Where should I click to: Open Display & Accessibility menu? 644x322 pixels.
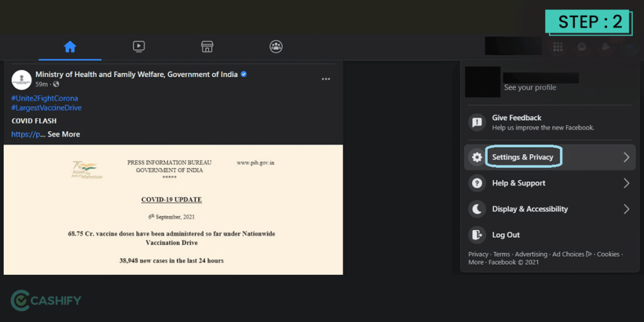[550, 209]
